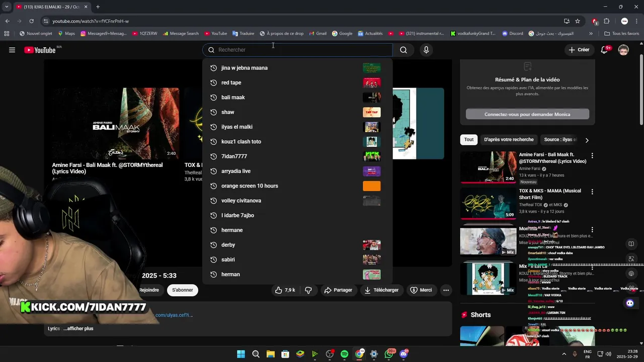Open the tab search dropdown arrow
This screenshot has height=362, width=644.
(x=7, y=7)
